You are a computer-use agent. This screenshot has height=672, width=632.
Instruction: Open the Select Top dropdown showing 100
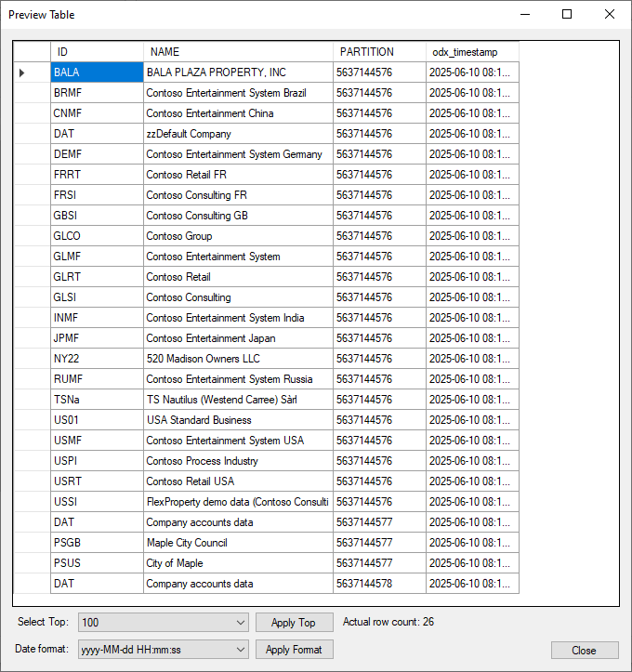click(x=164, y=623)
